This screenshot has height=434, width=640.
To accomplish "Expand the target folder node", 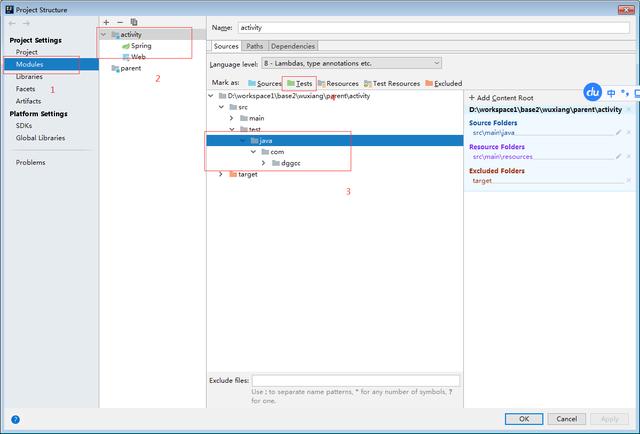I will (x=221, y=174).
